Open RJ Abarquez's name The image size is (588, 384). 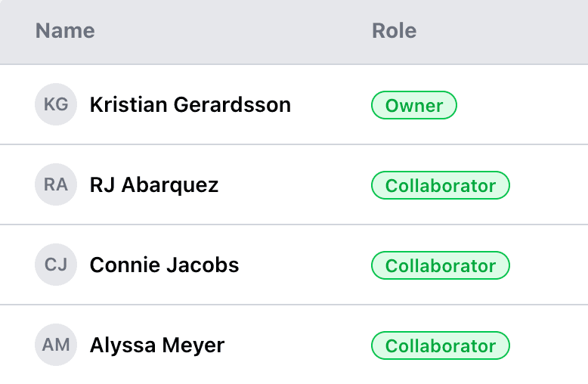pos(154,184)
